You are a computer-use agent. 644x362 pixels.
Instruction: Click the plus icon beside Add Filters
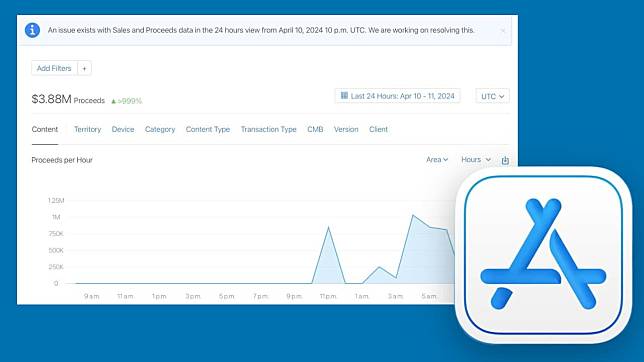point(84,68)
